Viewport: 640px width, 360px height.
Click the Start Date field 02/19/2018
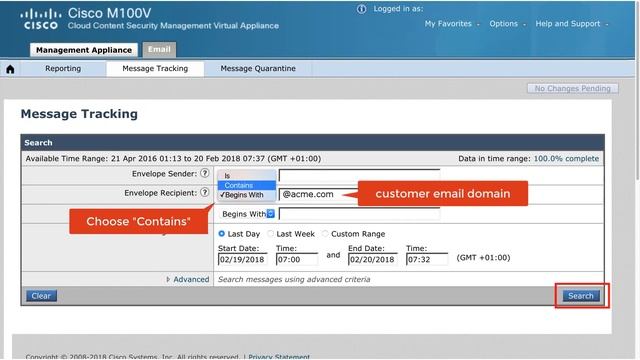tap(242, 260)
